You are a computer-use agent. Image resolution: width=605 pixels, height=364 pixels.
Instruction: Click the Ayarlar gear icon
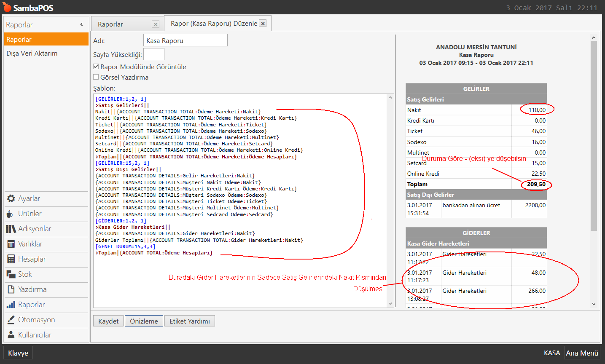(11, 198)
